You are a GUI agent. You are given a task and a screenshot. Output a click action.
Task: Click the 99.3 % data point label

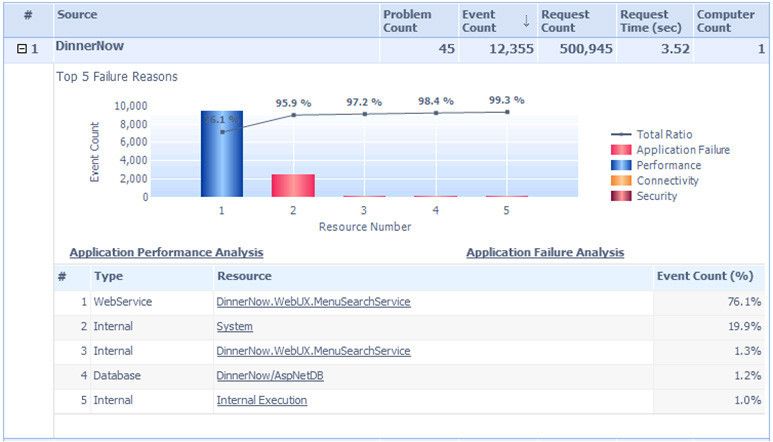pyautogui.click(x=506, y=100)
